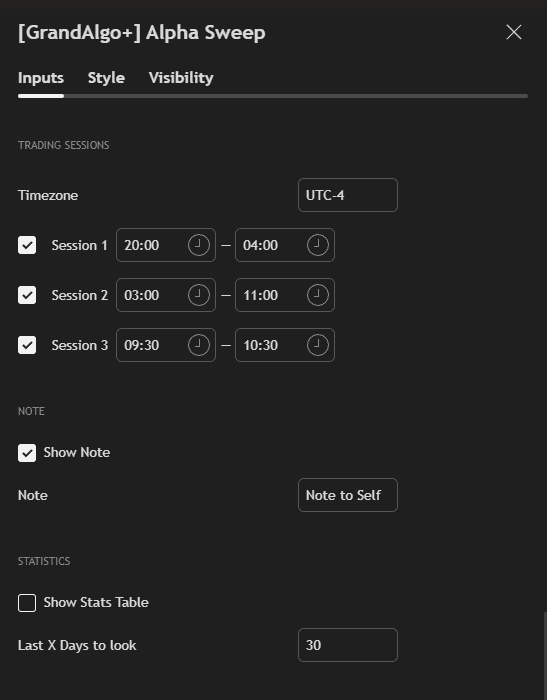Screen dimensions: 547x700
Task: Open clock picker for Session 2 end time
Action: [317, 295]
